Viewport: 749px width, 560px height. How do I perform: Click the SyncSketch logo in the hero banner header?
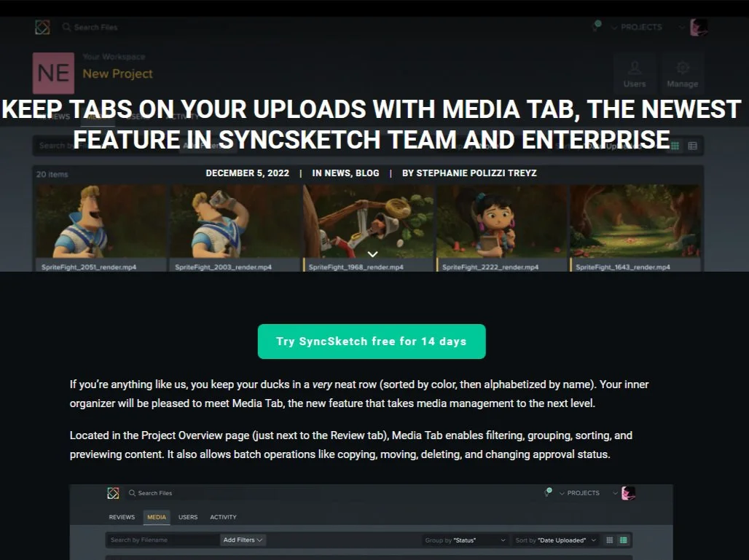[x=42, y=27]
